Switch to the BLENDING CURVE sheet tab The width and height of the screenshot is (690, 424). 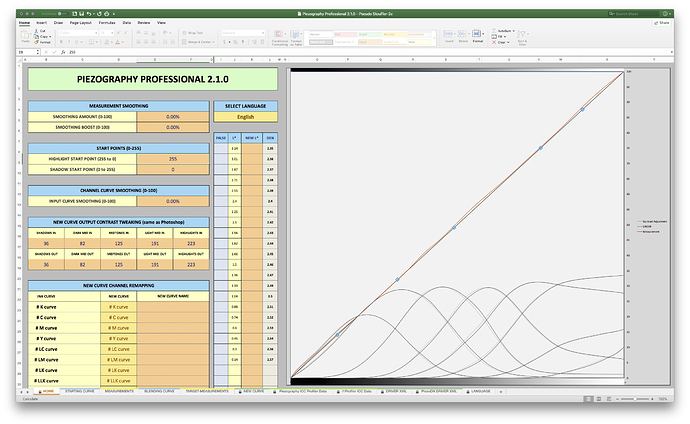(159, 391)
